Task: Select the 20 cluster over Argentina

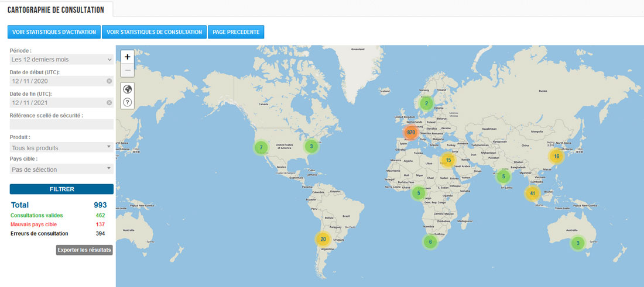Action: pos(323,238)
